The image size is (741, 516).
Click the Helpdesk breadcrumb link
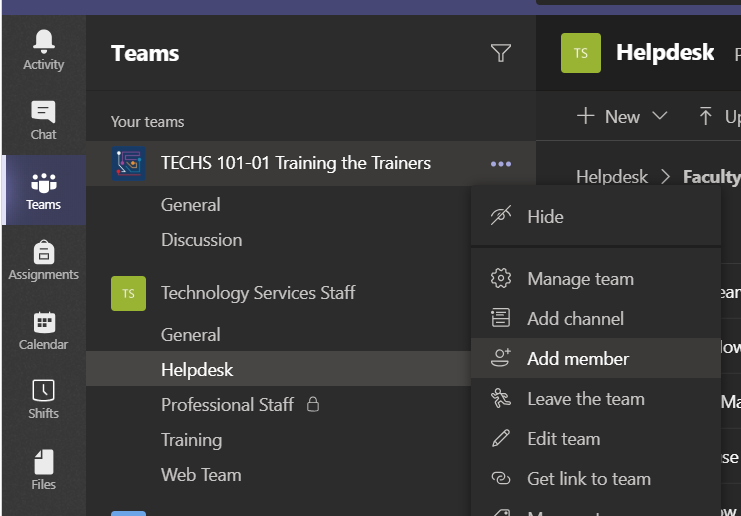click(612, 177)
